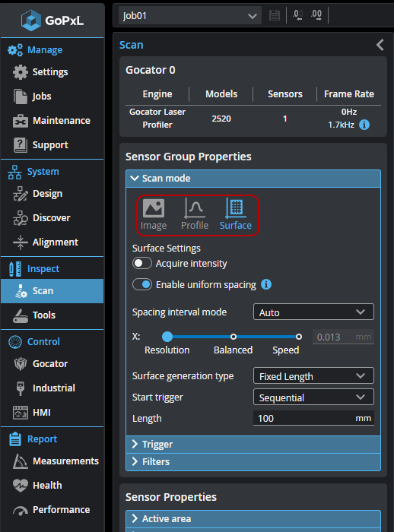The width and height of the screenshot is (394, 532).
Task: Expand the Trigger section
Action: click(x=253, y=444)
